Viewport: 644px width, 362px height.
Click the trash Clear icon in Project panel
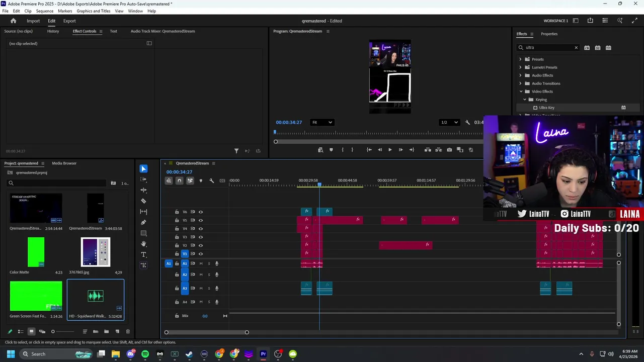[x=128, y=331]
